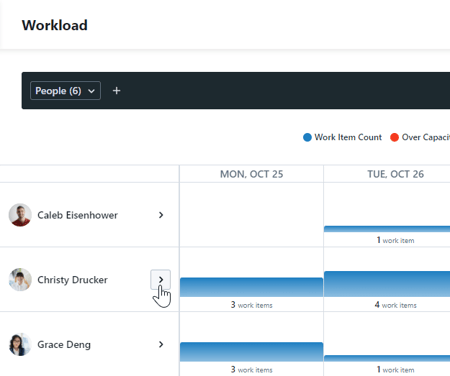Click the MON, OCT 25 column header
This screenshot has width=450, height=376.
pos(251,174)
